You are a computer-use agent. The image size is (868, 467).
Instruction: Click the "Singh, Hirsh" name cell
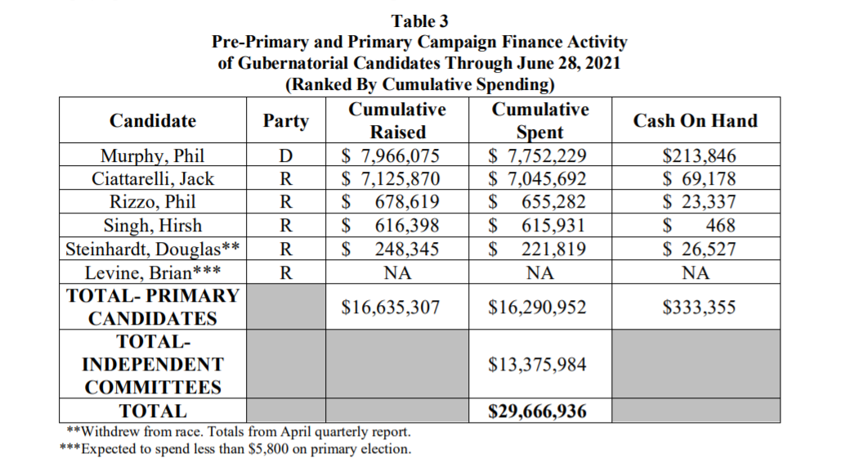pos(153,226)
